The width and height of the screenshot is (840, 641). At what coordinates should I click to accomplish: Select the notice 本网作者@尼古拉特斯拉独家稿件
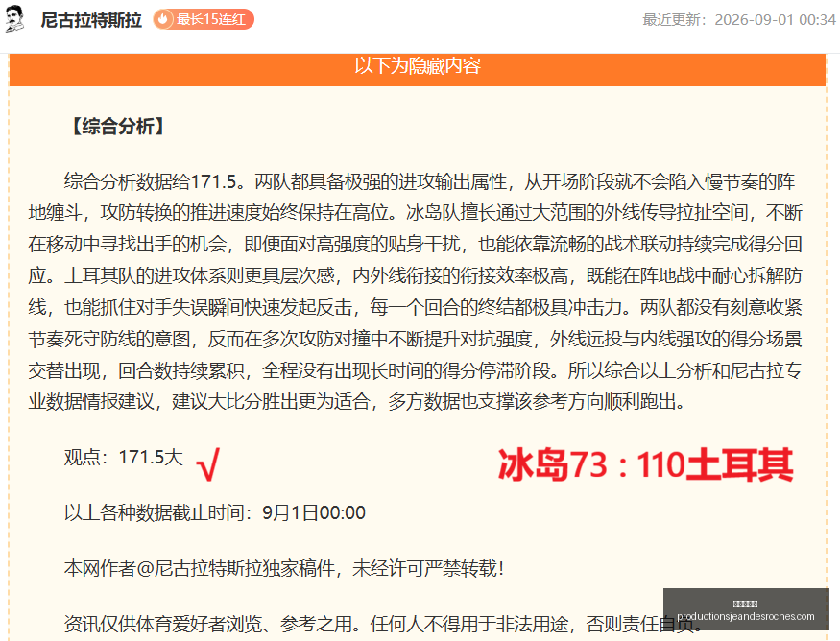(284, 568)
